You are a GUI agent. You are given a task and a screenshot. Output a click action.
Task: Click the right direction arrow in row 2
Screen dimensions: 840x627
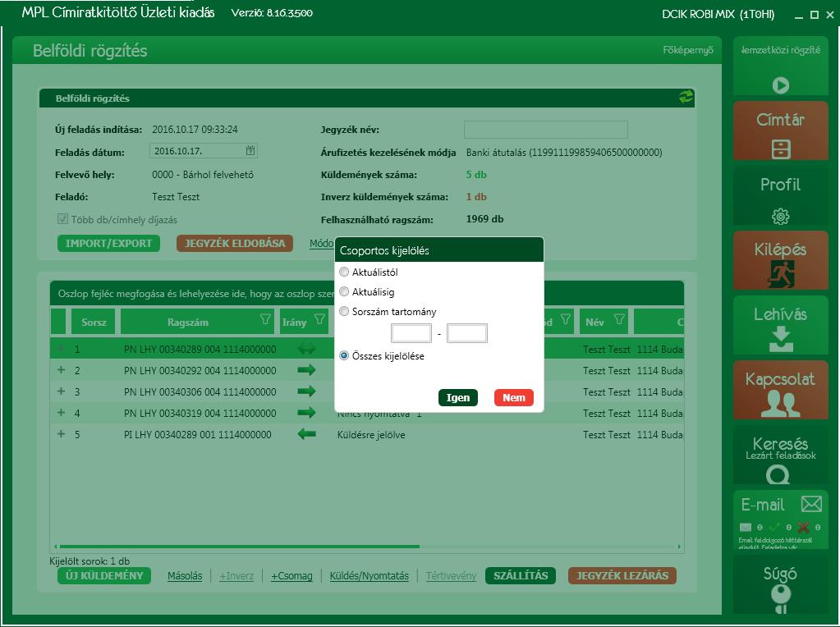[x=306, y=370]
